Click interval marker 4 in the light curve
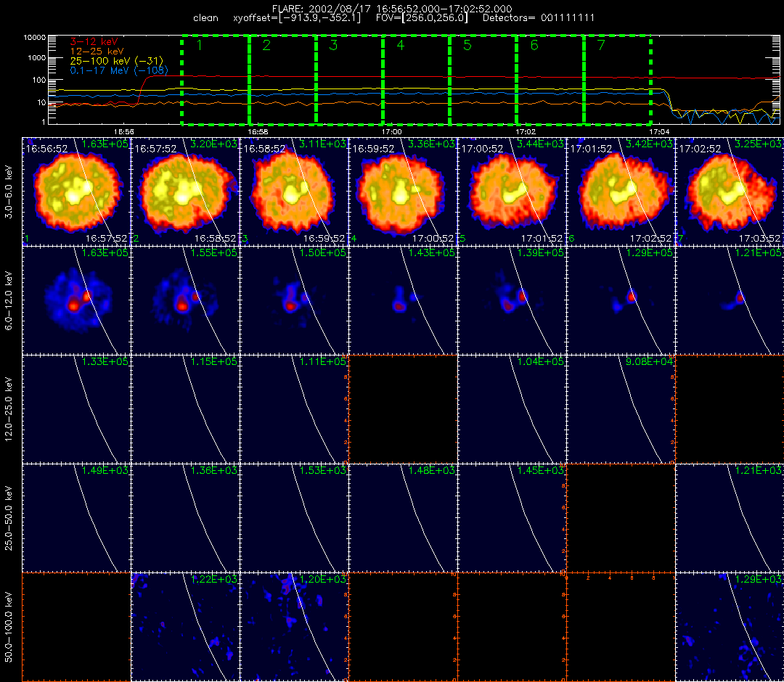The height and width of the screenshot is (682, 784). pyautogui.click(x=401, y=45)
